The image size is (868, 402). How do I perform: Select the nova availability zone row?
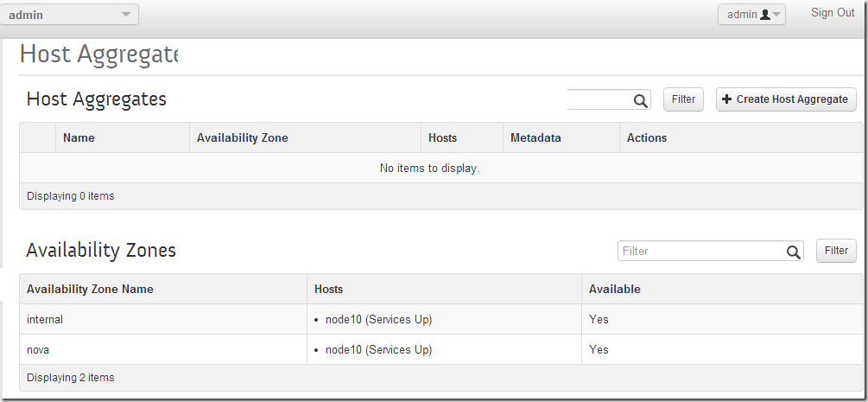coord(441,349)
